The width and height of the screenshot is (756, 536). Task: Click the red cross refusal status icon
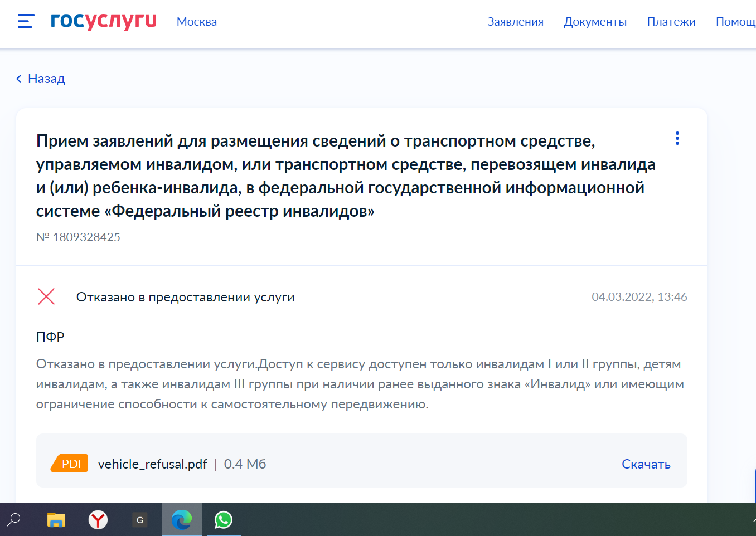click(x=46, y=296)
